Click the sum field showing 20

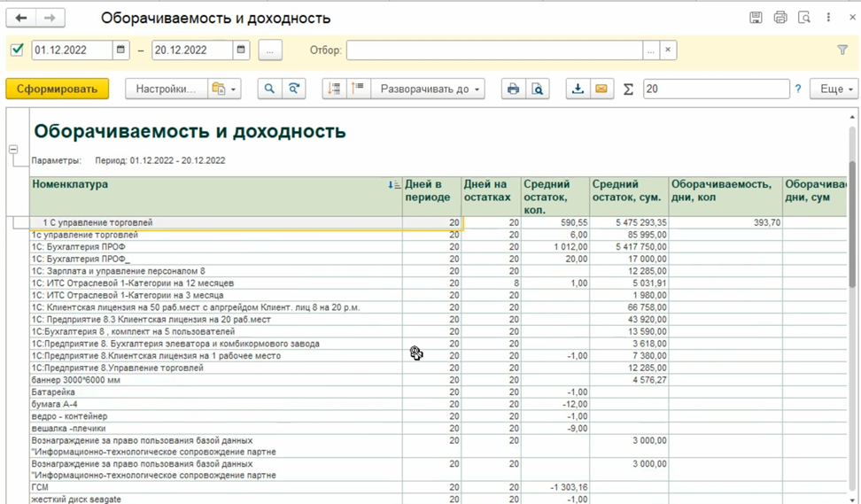pos(716,89)
